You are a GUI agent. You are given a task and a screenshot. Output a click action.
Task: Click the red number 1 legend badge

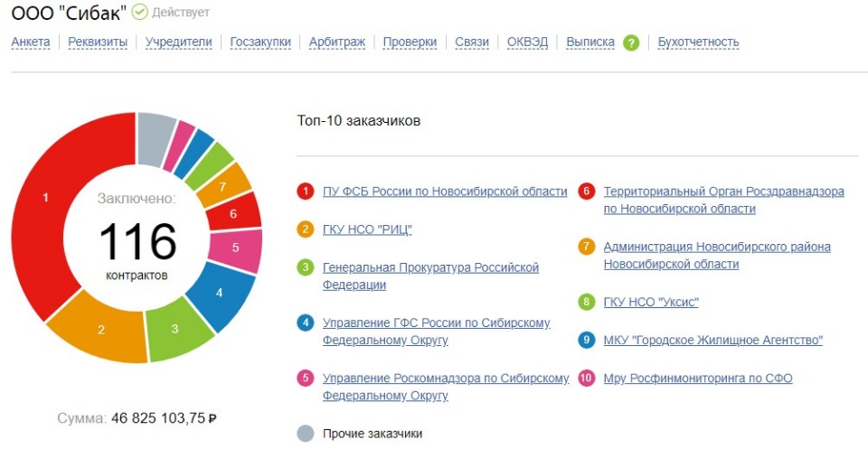[x=306, y=192]
